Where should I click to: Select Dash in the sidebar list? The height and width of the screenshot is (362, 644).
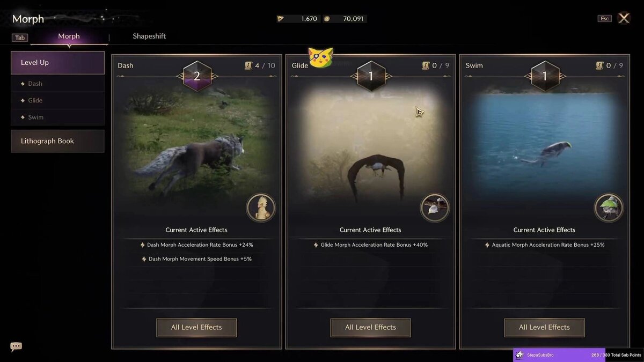[x=57, y=84]
